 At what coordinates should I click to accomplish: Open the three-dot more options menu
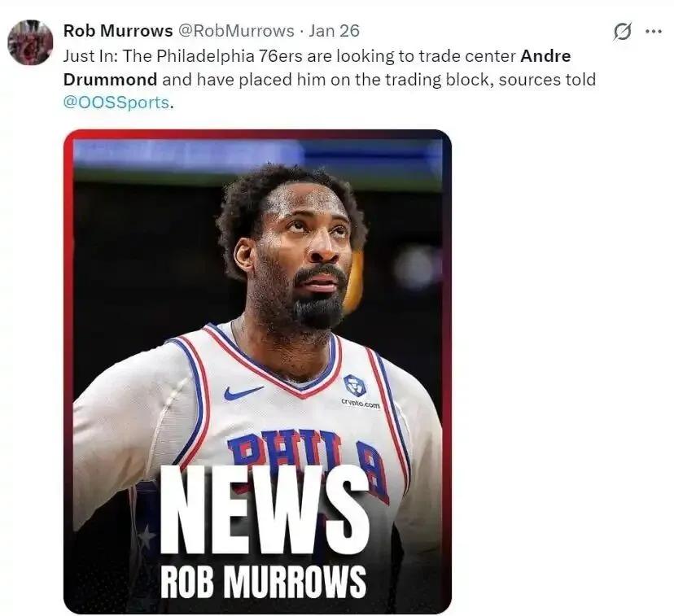654,31
